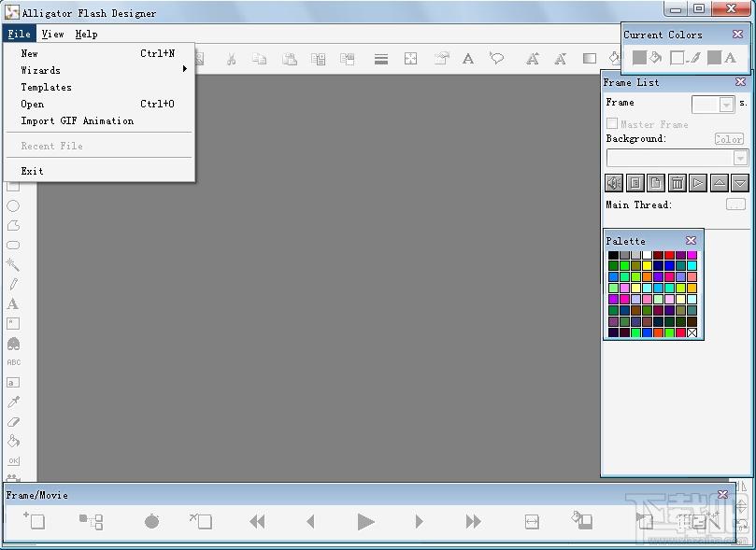
Task: Click the Paste toolbar icon
Action: (290, 59)
